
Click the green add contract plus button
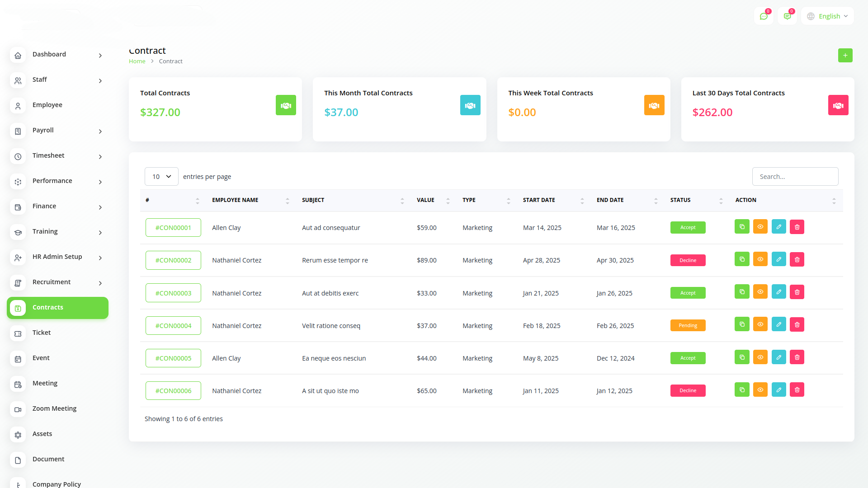pyautogui.click(x=845, y=56)
